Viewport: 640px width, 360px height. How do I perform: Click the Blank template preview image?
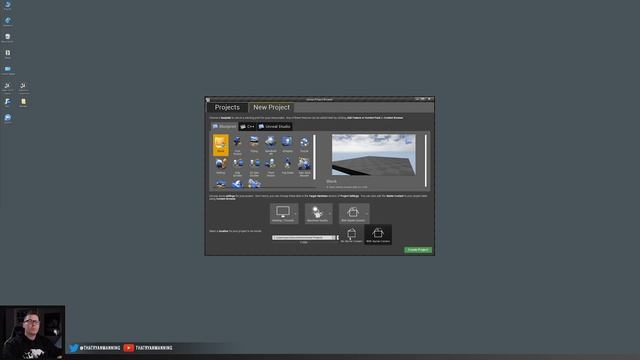point(373,155)
